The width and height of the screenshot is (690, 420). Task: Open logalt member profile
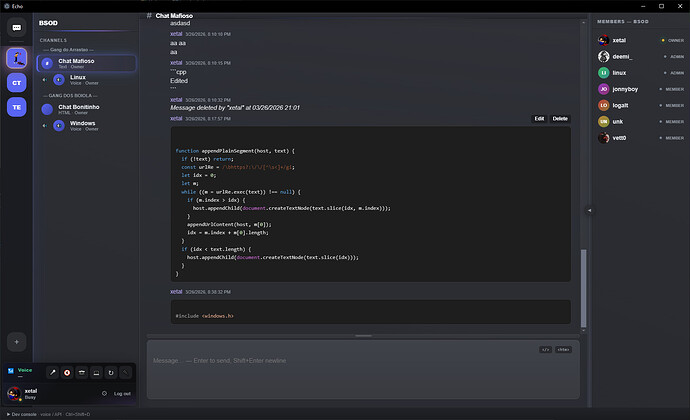[x=641, y=105]
